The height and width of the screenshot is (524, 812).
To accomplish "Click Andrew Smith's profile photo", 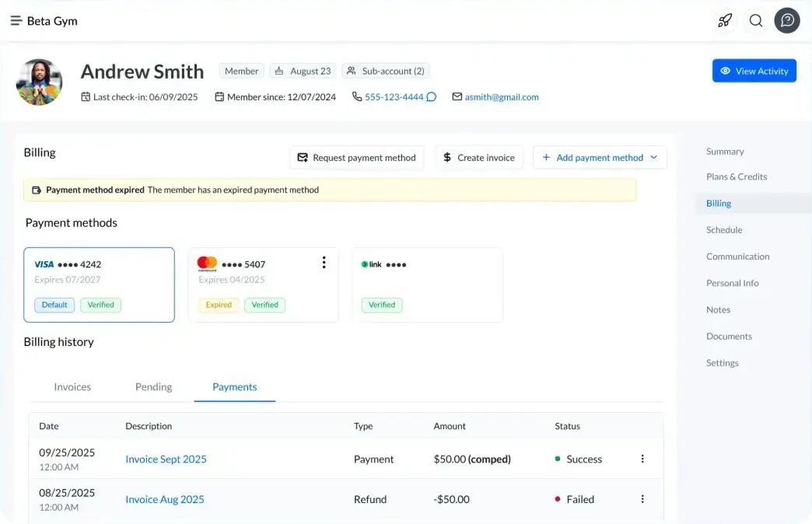I will [x=39, y=81].
